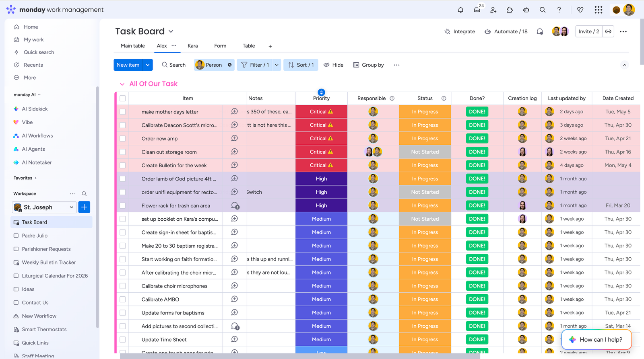Check the Update Time Sheet row
Image resolution: width=644 pixels, height=359 pixels.
[123, 340]
